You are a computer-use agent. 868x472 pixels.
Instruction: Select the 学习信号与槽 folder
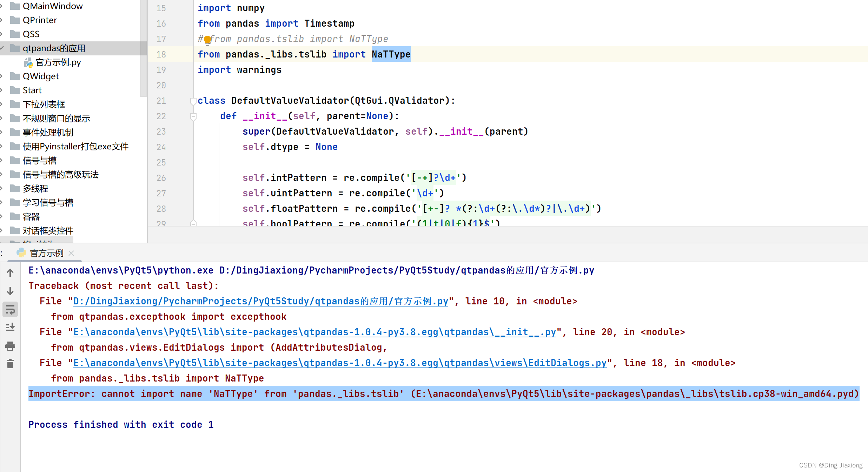(x=42, y=202)
